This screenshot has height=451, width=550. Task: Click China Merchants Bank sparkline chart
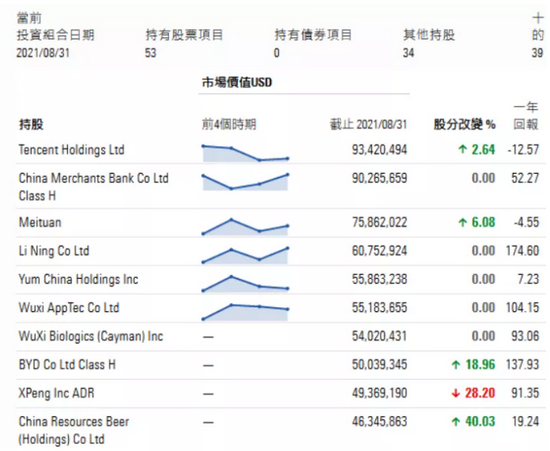(x=245, y=182)
